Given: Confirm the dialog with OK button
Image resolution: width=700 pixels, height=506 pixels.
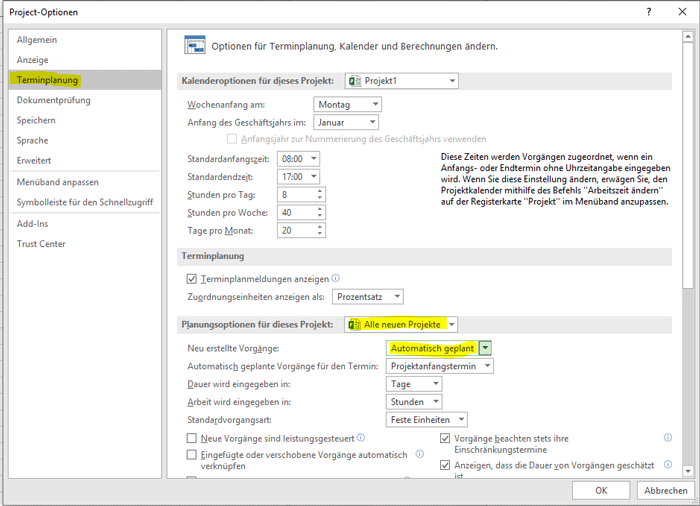Looking at the screenshot, I should [x=600, y=490].
